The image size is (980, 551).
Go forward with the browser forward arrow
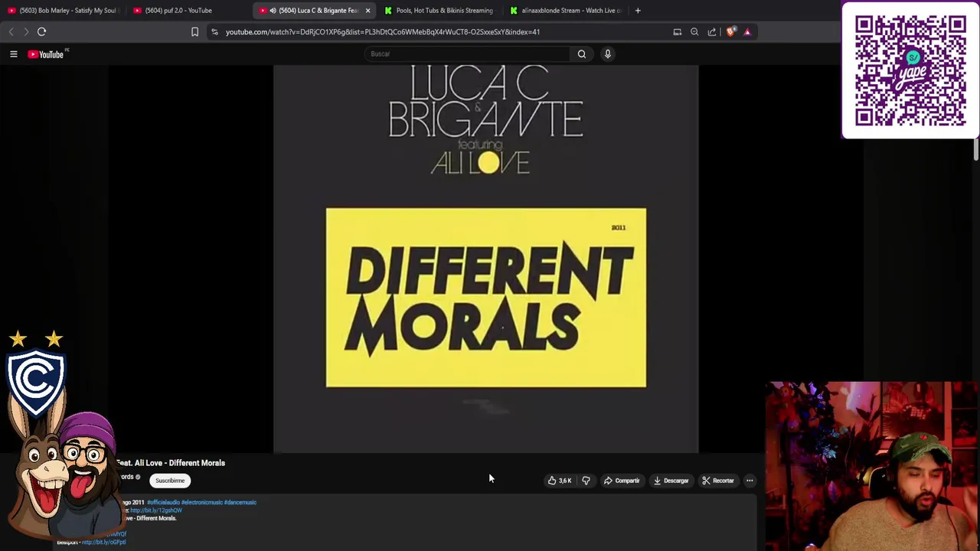click(x=25, y=31)
